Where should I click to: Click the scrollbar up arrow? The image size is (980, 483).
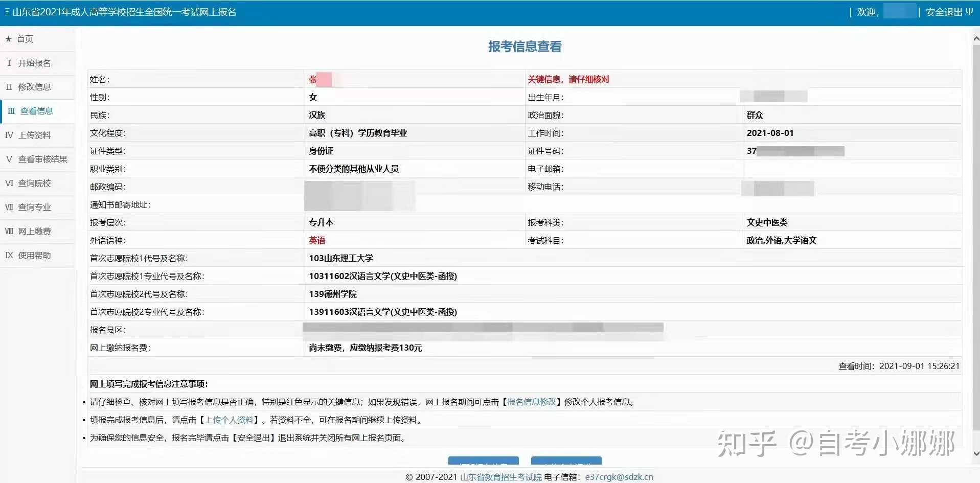(975, 39)
